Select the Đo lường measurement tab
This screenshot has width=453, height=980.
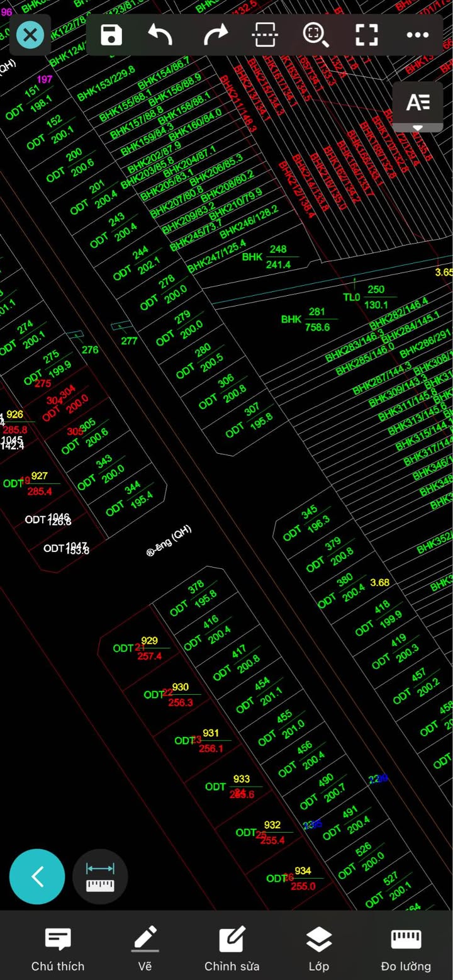point(406,949)
